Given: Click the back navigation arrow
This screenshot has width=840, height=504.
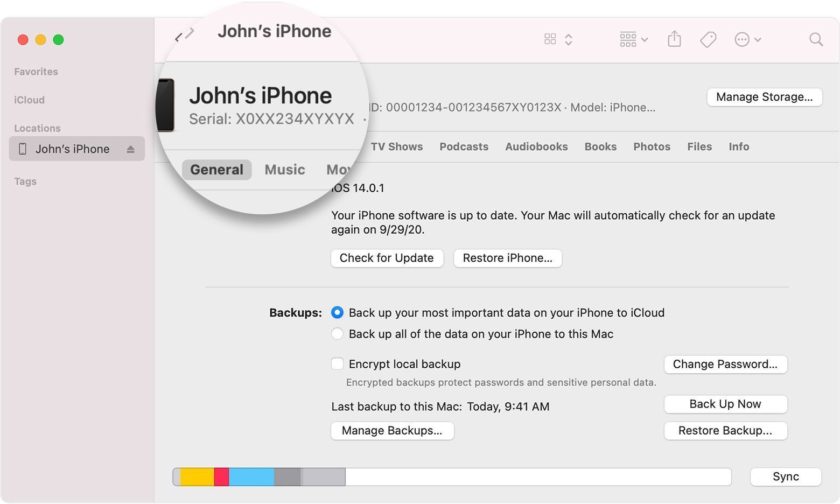Looking at the screenshot, I should point(178,37).
